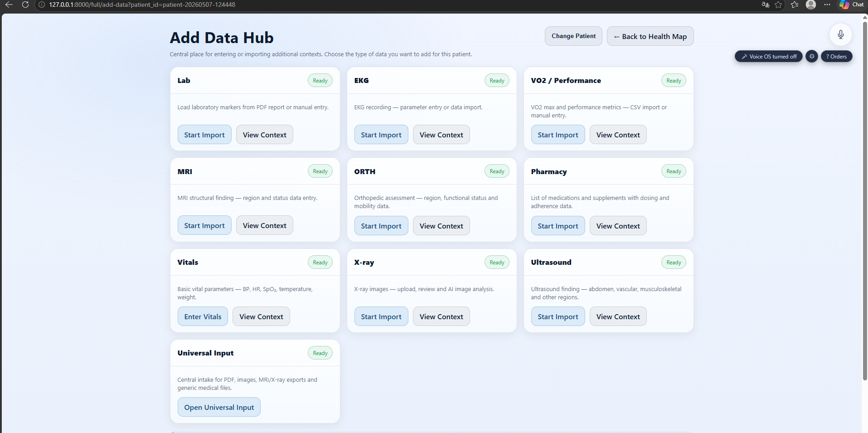
Task: Start Import on the X-ray card
Action: tap(381, 316)
